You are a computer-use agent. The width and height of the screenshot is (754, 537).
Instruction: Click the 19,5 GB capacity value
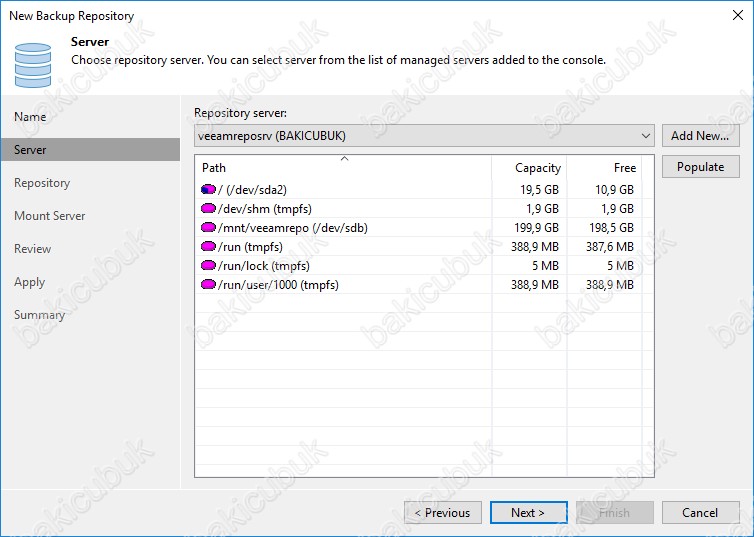539,190
